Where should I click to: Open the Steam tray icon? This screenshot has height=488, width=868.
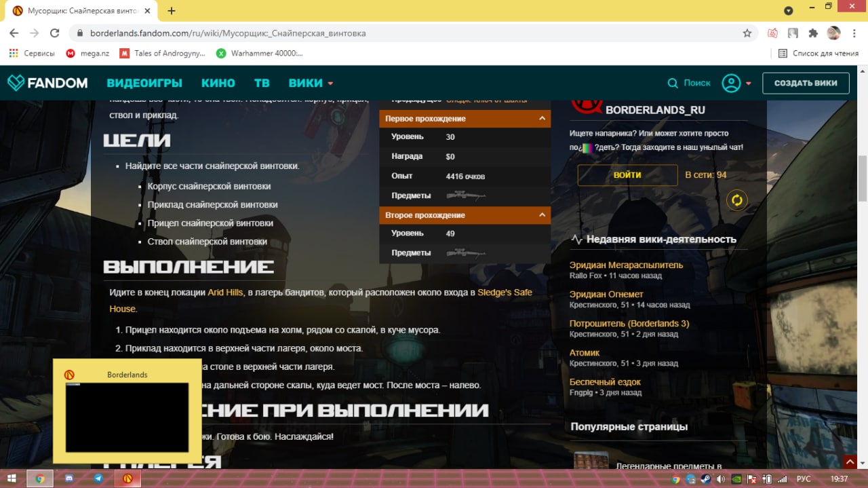pos(705,479)
